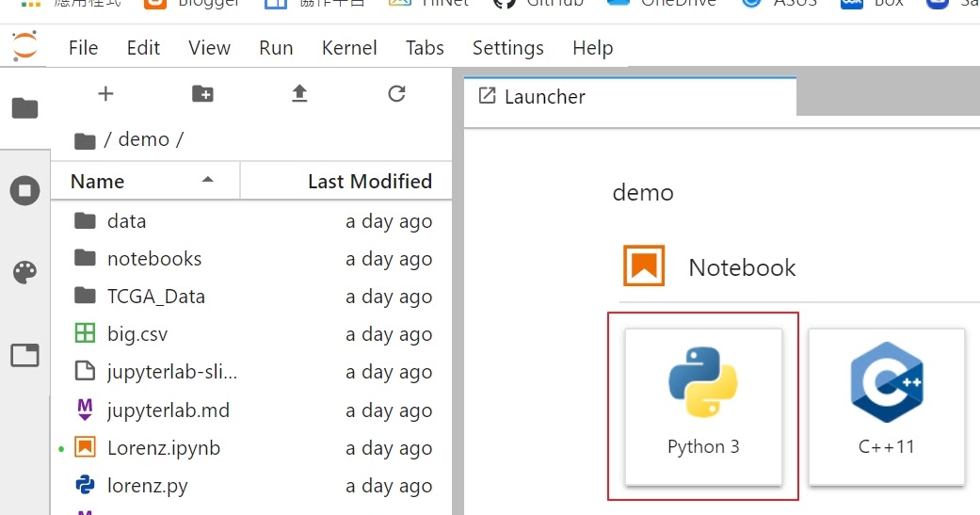Open the Kernel menu
The width and height of the screenshot is (980, 515).
coord(349,48)
